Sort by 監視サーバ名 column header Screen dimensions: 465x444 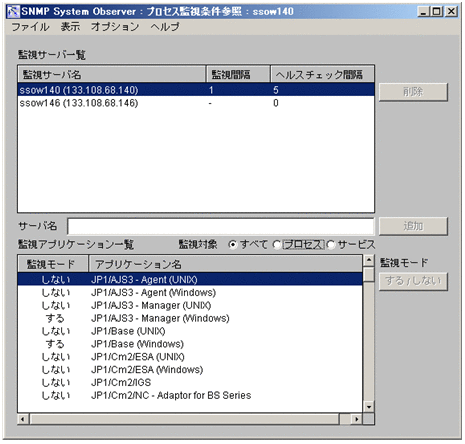click(112, 74)
